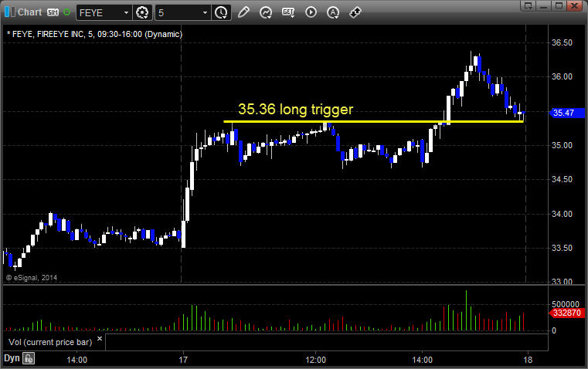Screen dimensions: 588x369
Task: Open the time template clock menu
Action: coord(221,12)
